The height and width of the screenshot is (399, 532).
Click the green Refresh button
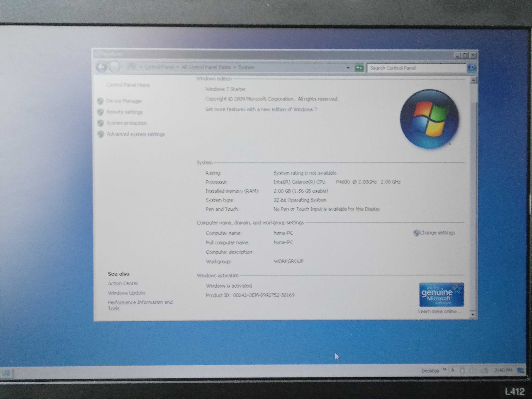(359, 68)
